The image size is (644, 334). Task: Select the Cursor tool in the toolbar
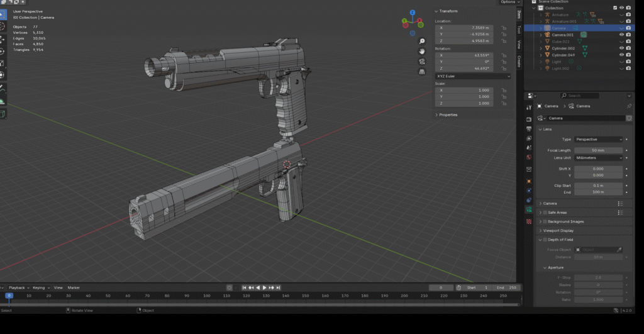3,26
